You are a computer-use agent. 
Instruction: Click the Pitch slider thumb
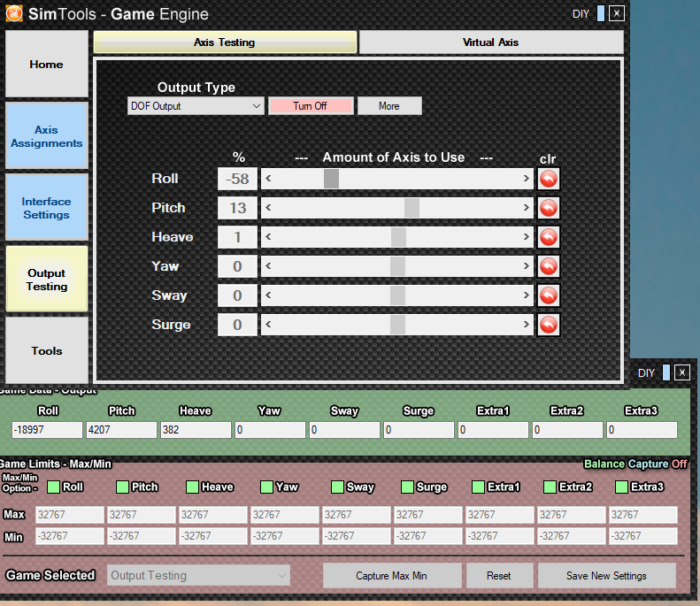coord(412,208)
